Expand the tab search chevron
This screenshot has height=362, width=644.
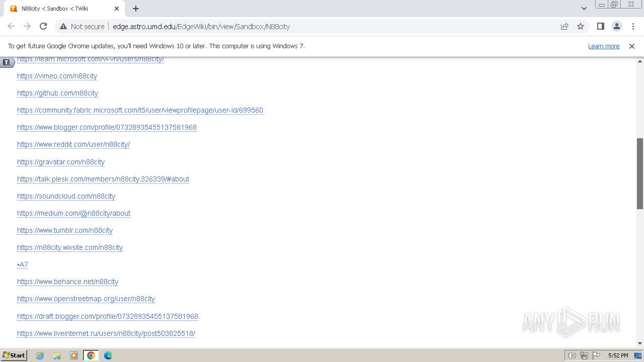coord(584,9)
